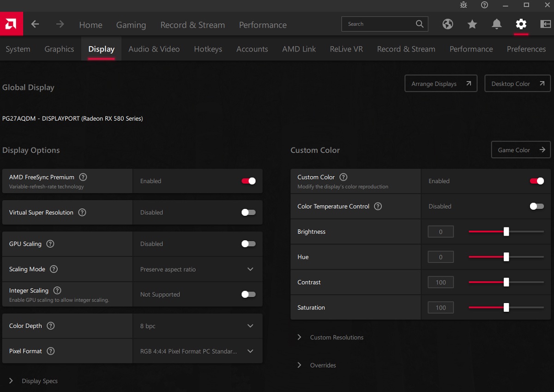The image size is (554, 392).
Task: Show help for Color Depth
Action: [x=51, y=326]
